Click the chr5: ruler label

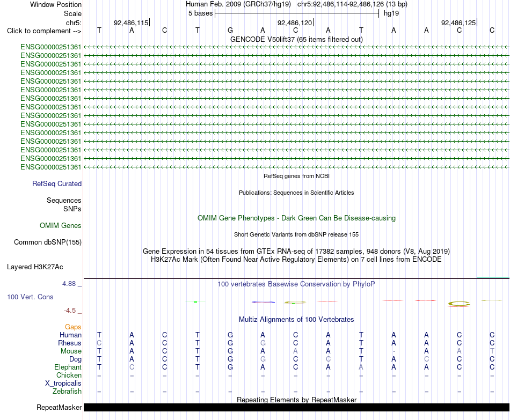tap(74, 23)
